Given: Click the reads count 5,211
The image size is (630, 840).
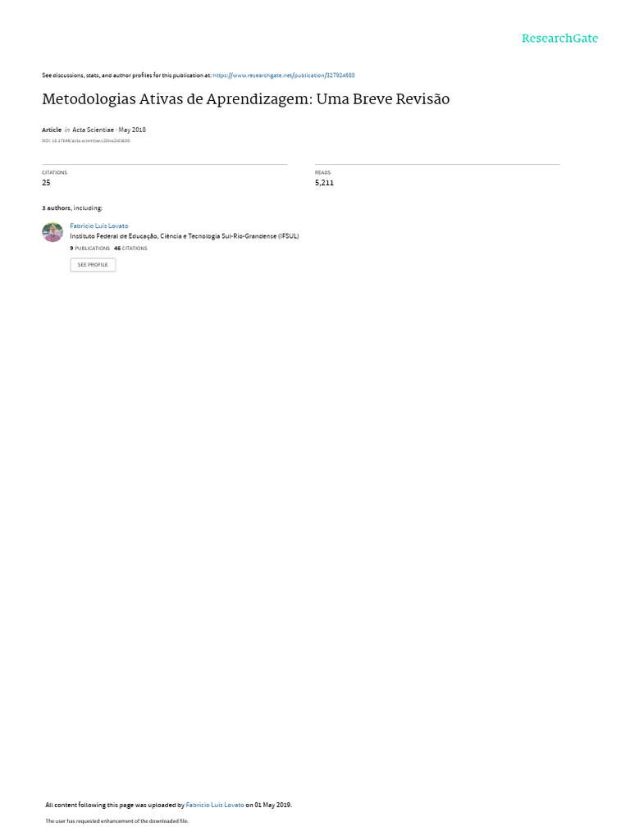Looking at the screenshot, I should [324, 183].
